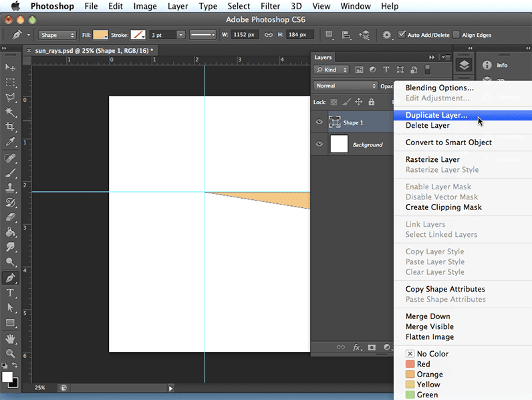Select the Hand tool

tap(10, 339)
